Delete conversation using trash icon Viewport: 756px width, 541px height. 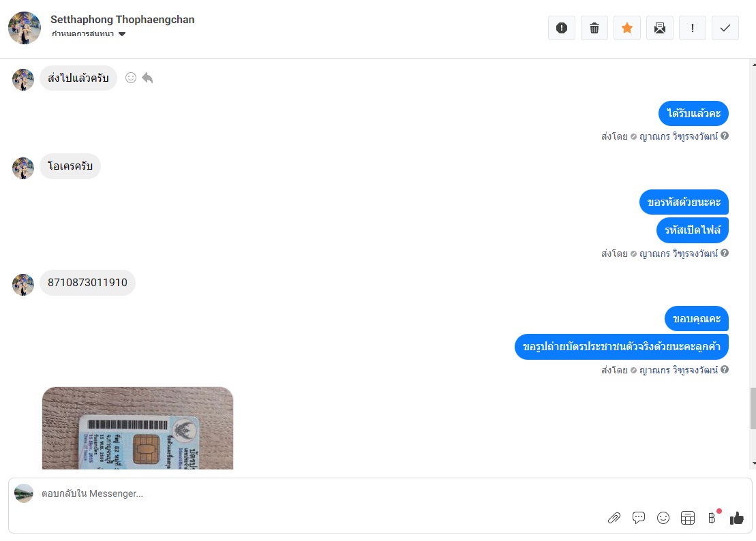594,28
